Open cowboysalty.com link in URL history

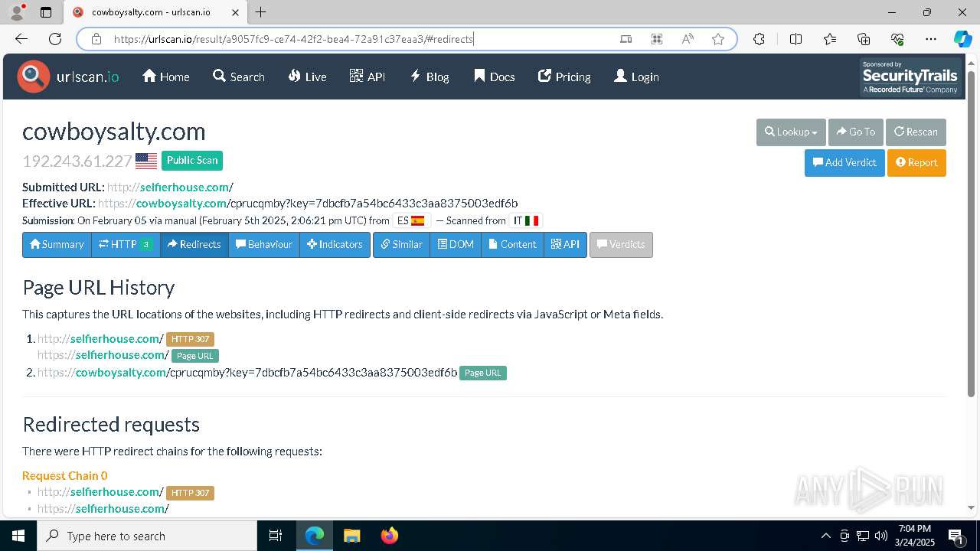[247, 373]
